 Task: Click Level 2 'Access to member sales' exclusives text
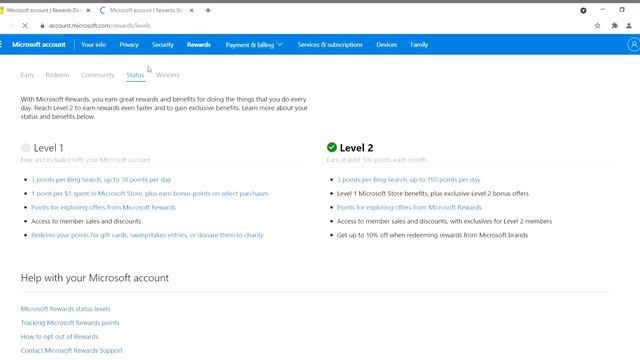[444, 221]
